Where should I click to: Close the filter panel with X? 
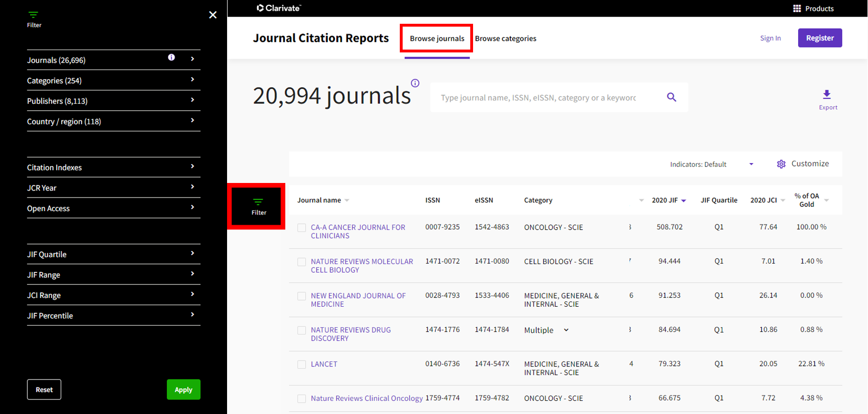213,15
